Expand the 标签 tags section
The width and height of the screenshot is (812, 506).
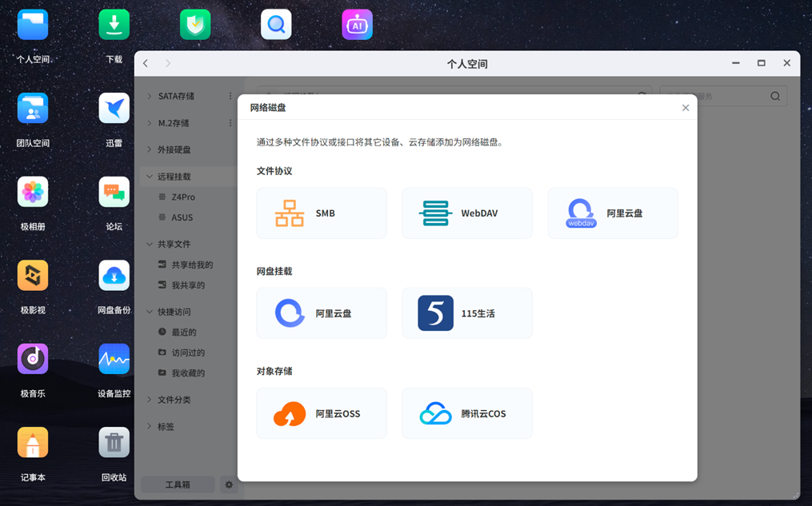(x=149, y=426)
